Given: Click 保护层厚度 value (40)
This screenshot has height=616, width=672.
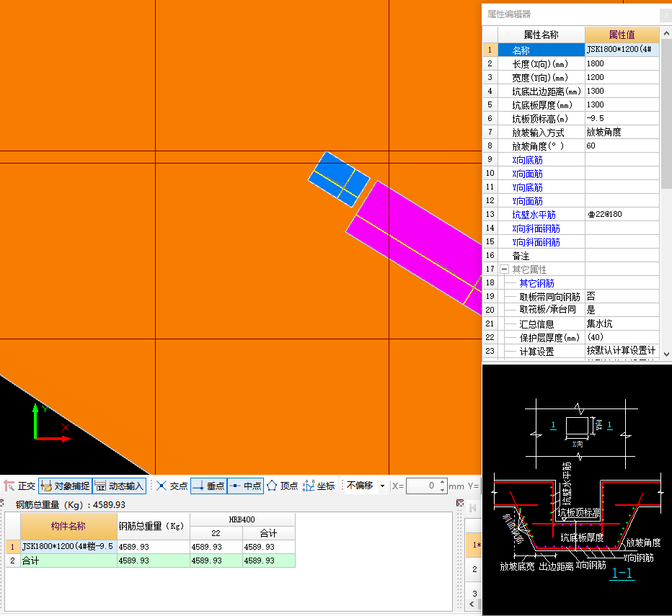Looking at the screenshot, I should point(622,338).
